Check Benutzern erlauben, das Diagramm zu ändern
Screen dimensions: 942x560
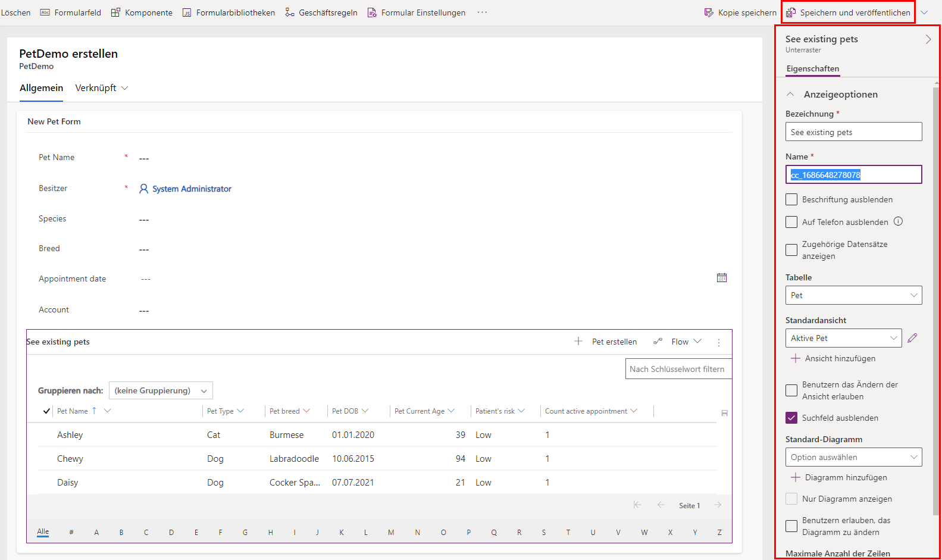(791, 526)
